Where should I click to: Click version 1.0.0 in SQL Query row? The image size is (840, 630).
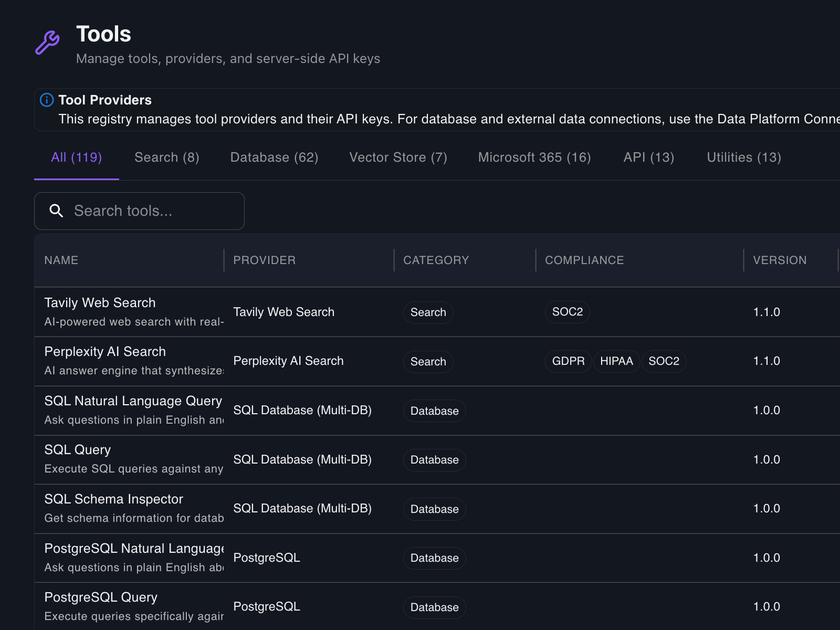(766, 459)
